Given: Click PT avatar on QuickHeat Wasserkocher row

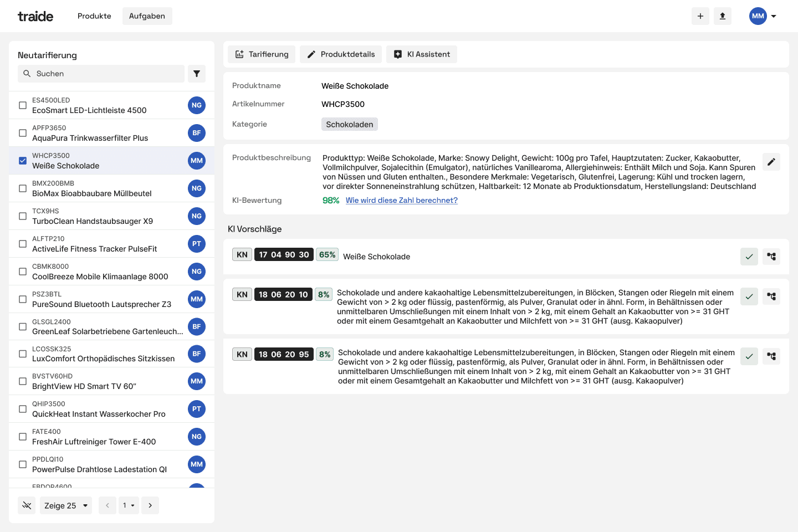Looking at the screenshot, I should [x=197, y=409].
